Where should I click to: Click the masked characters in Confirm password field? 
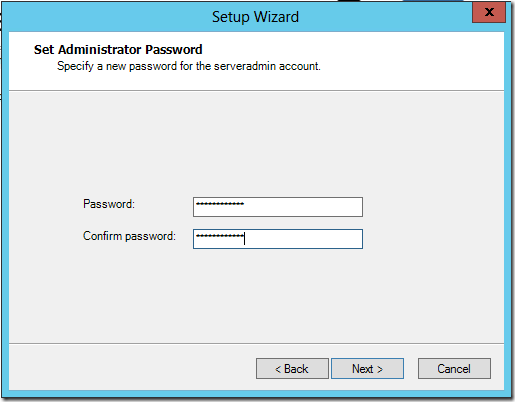click(x=220, y=236)
